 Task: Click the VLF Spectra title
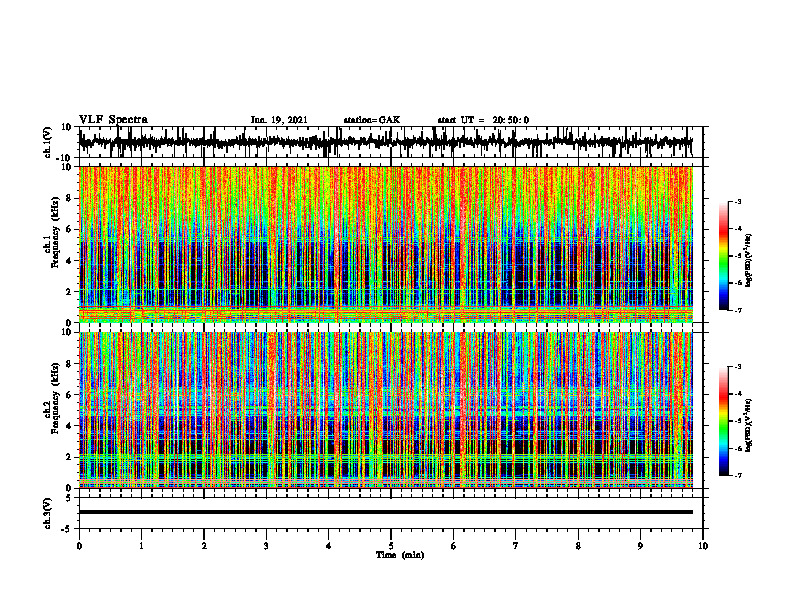[x=113, y=120]
